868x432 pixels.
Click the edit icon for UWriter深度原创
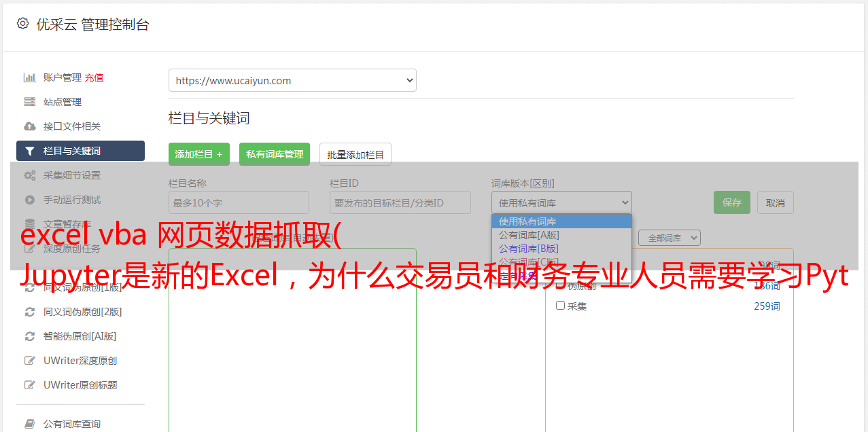click(x=29, y=361)
